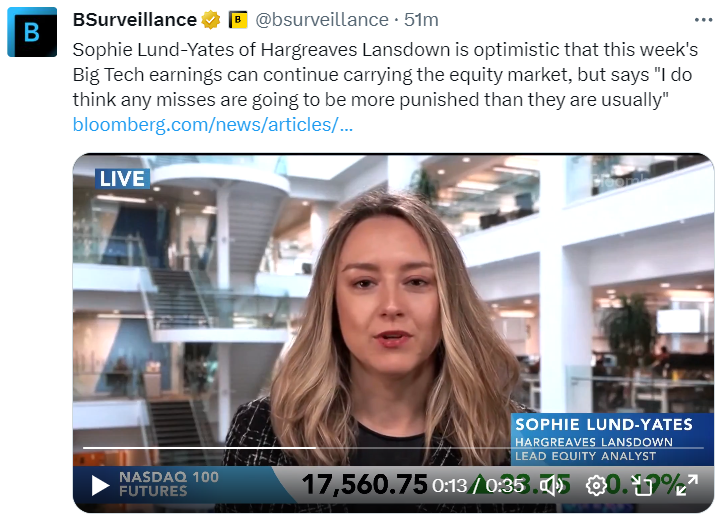This screenshot has width=724, height=525.
Task: Click the Nasdaq 100 Futures ticker label
Action: click(169, 484)
